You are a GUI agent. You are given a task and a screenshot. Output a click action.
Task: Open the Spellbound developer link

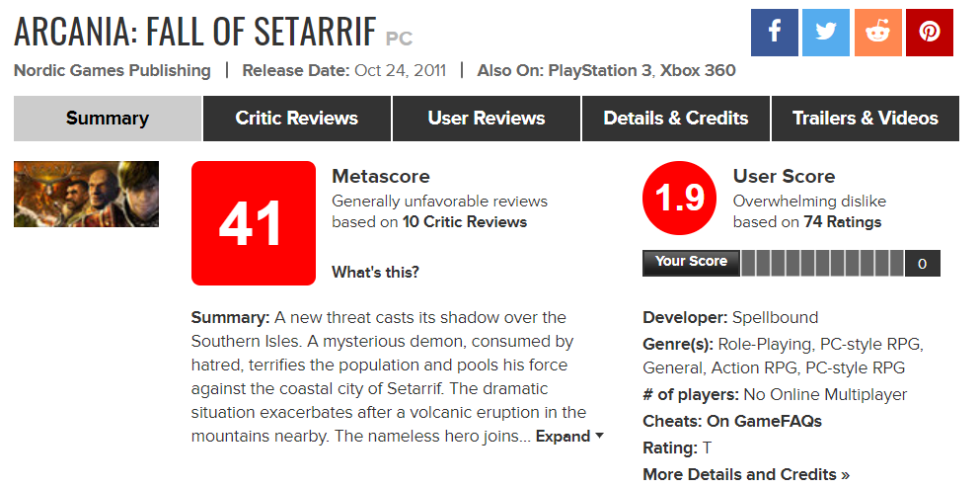tap(775, 318)
